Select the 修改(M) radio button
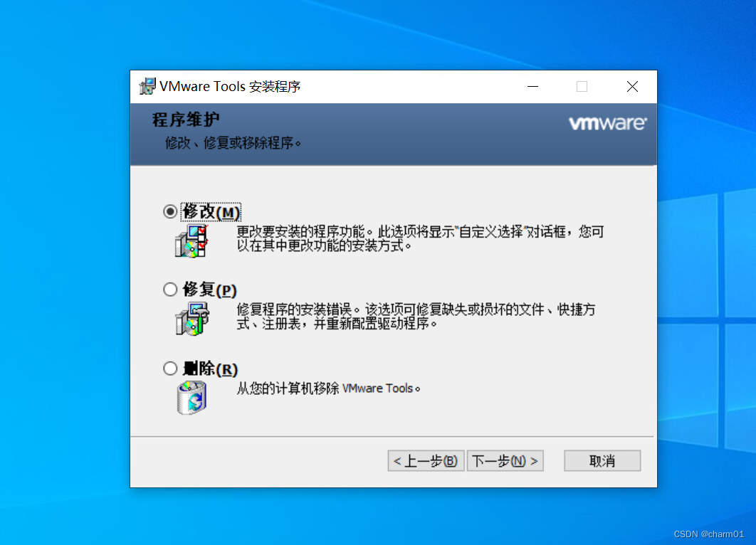 click(x=169, y=211)
